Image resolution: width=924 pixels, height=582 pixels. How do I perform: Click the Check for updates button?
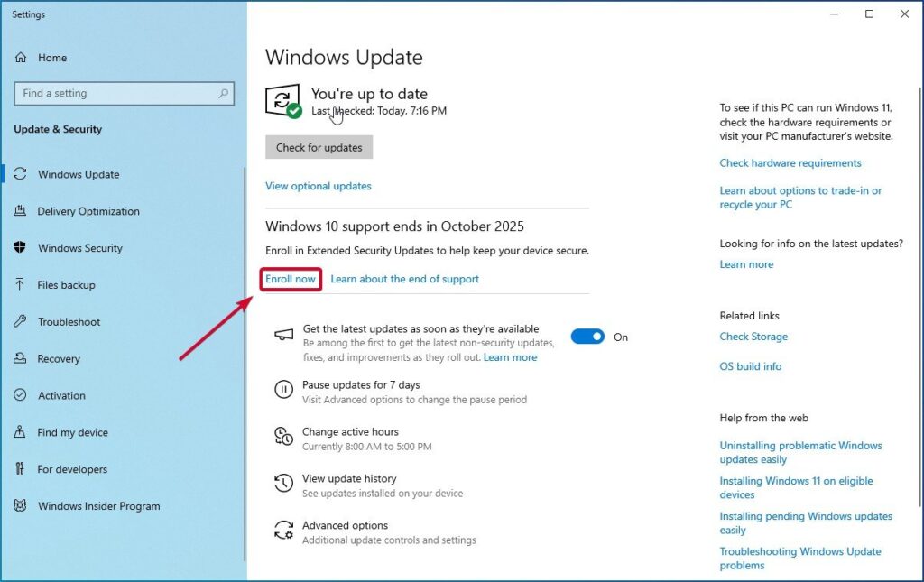coord(318,147)
